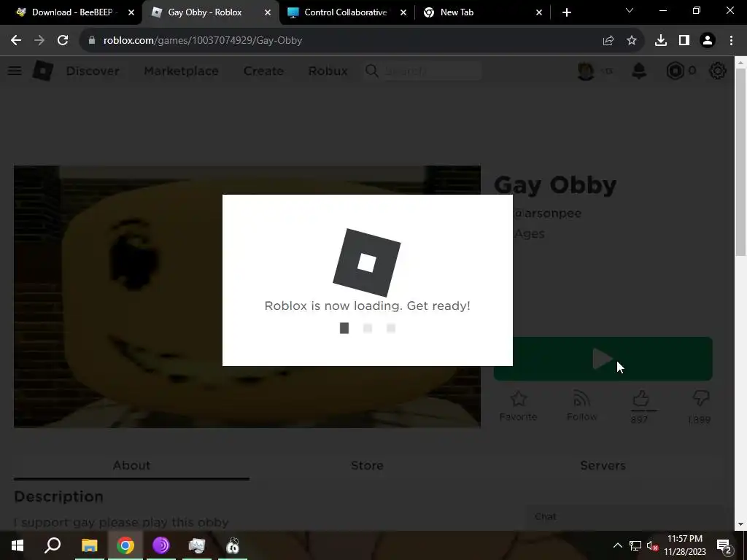Follow the Gay Obby game
The image size is (747, 560).
pos(581,406)
